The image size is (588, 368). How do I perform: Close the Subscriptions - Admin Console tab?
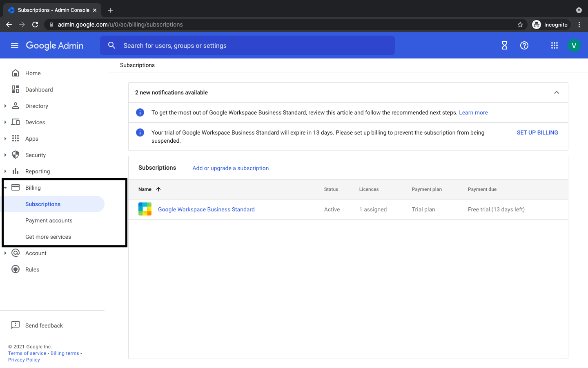point(95,10)
